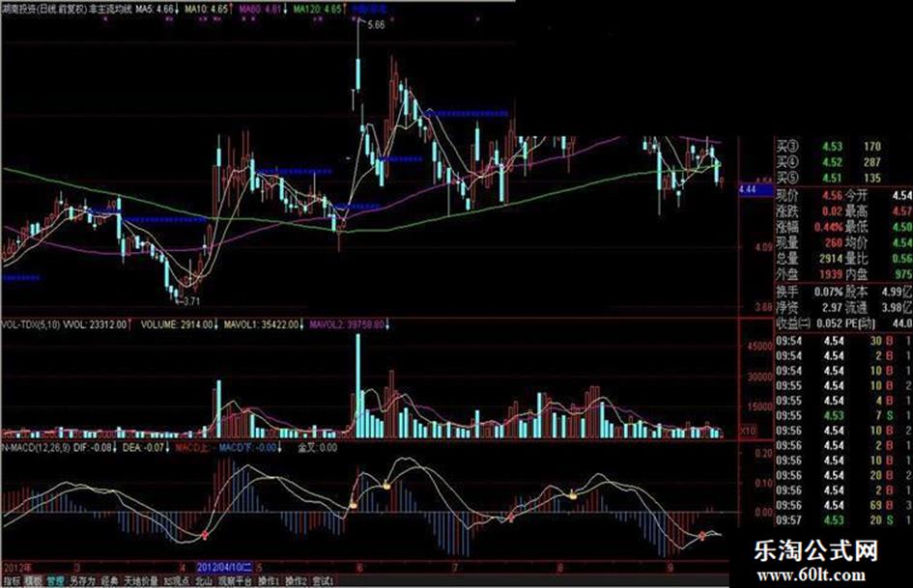Open the 指标 tab at bottom
913x588 pixels.
[12, 581]
